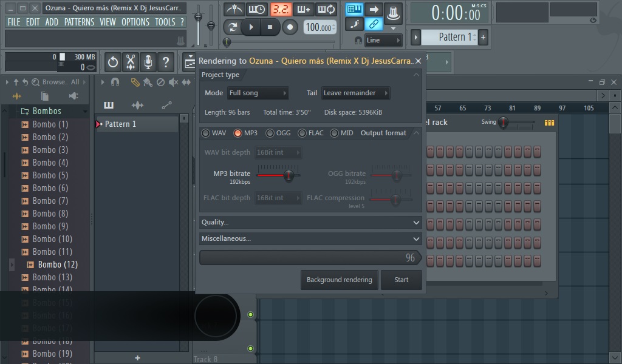
Task: Toggle the 3.2 recording countdown
Action: [x=281, y=9]
